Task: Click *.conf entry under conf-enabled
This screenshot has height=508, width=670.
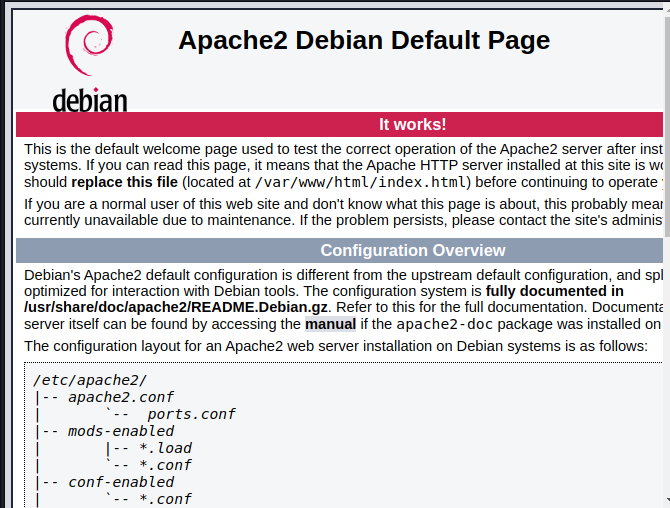Action: (165, 499)
